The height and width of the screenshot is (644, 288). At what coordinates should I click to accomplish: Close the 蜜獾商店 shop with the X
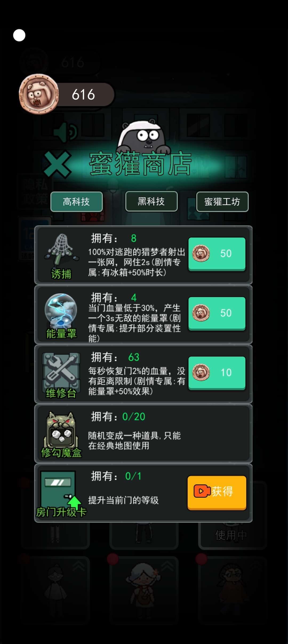[57, 164]
